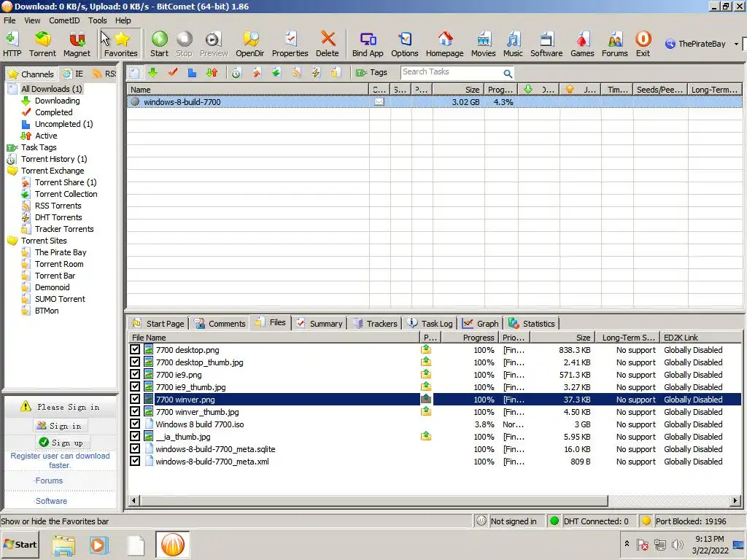Open Options from the toolbar
Screen dimensions: 747x560
click(x=405, y=44)
